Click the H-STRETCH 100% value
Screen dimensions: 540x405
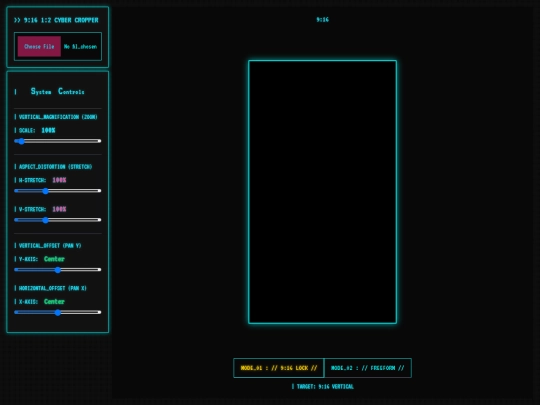(x=59, y=180)
